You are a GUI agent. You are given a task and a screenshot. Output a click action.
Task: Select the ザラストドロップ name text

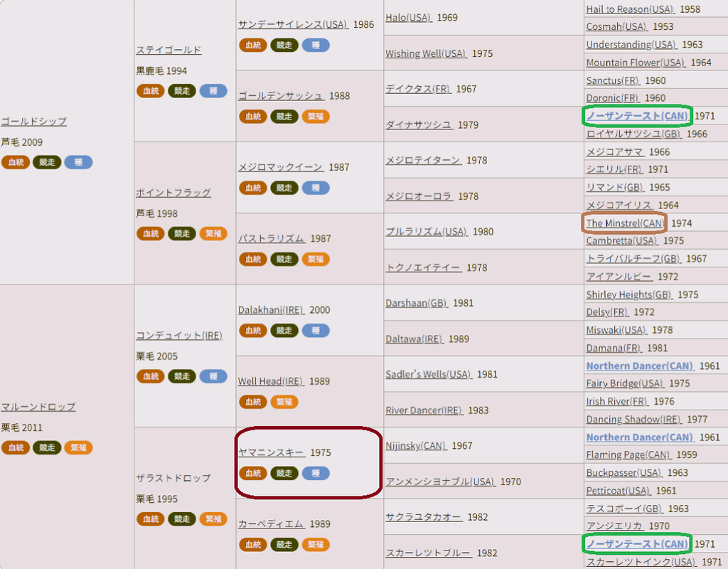(x=173, y=478)
